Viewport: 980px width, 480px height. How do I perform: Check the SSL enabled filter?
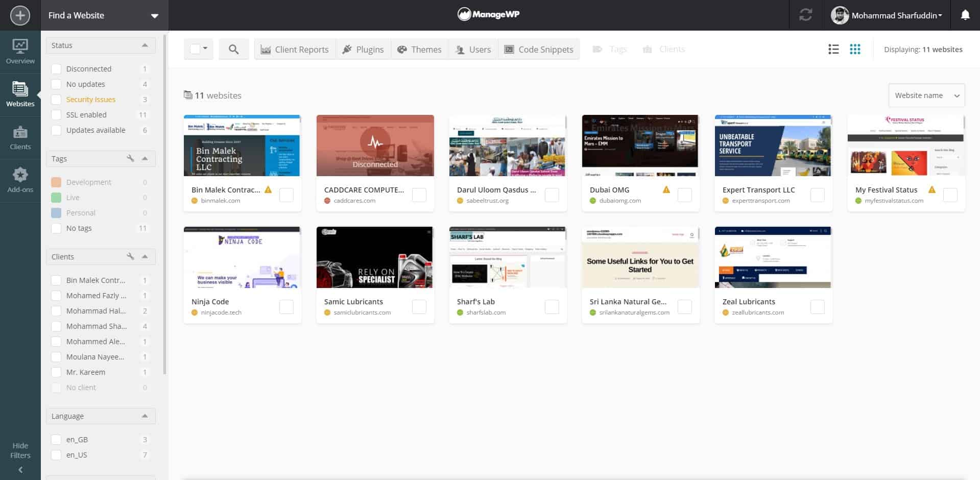tap(56, 115)
